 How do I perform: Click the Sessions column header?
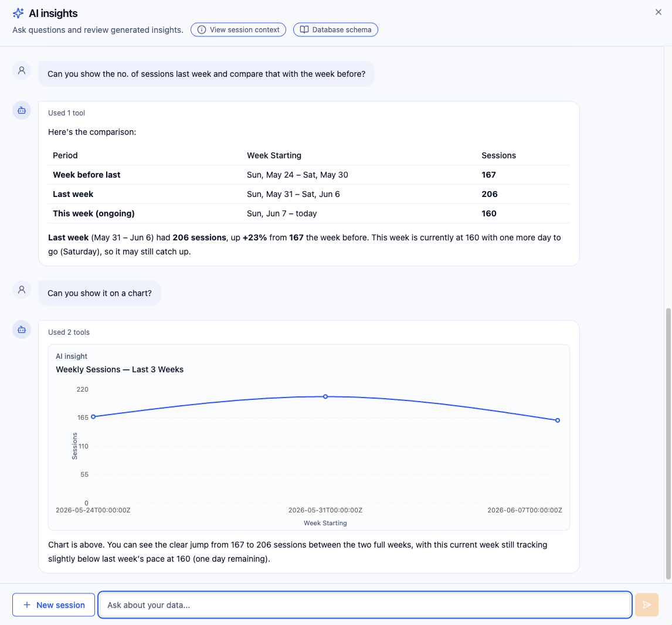click(x=498, y=155)
